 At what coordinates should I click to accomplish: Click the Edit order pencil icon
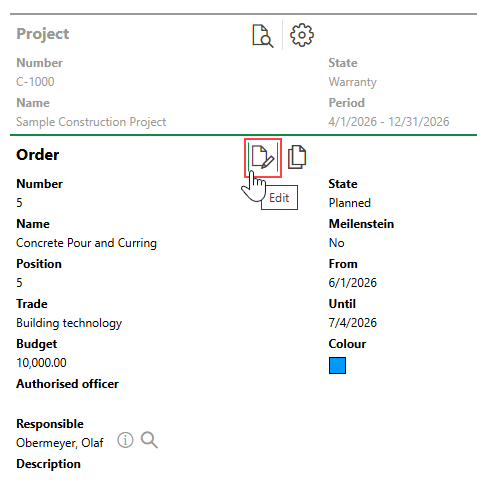pyautogui.click(x=263, y=157)
